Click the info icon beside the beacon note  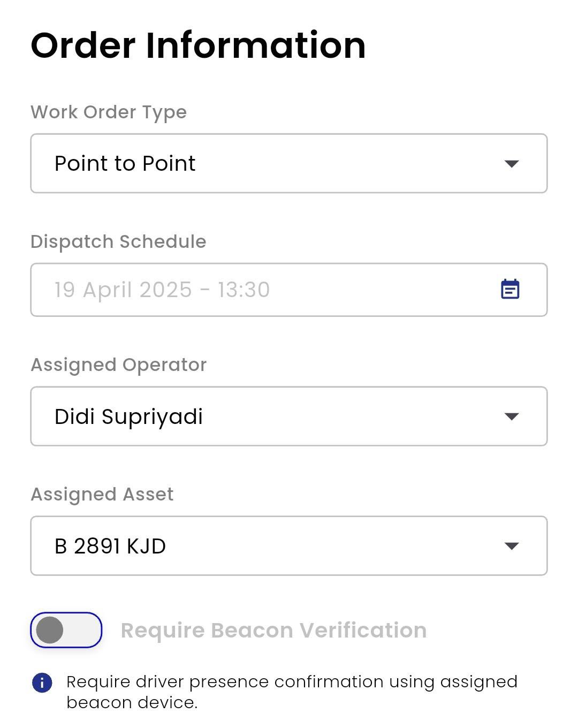[x=41, y=682]
